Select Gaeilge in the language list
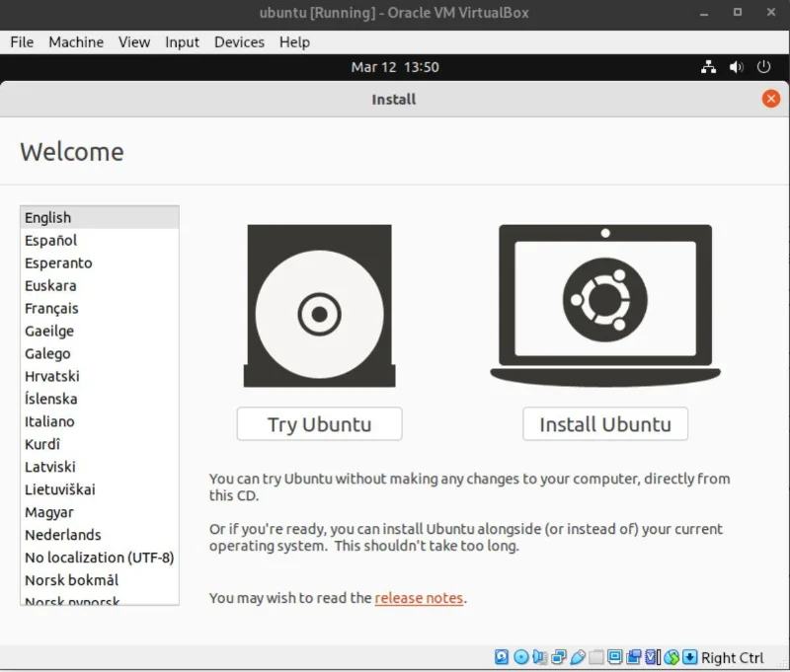790x672 pixels. (100, 331)
